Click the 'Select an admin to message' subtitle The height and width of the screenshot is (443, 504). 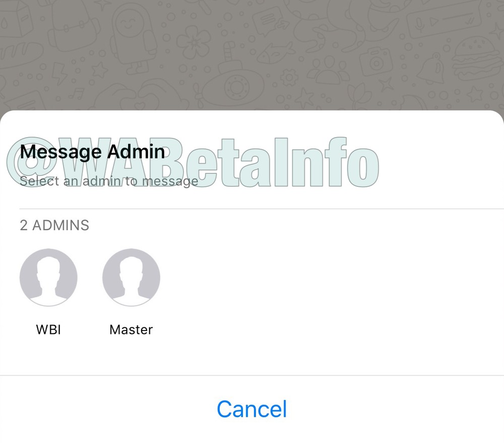[109, 181]
